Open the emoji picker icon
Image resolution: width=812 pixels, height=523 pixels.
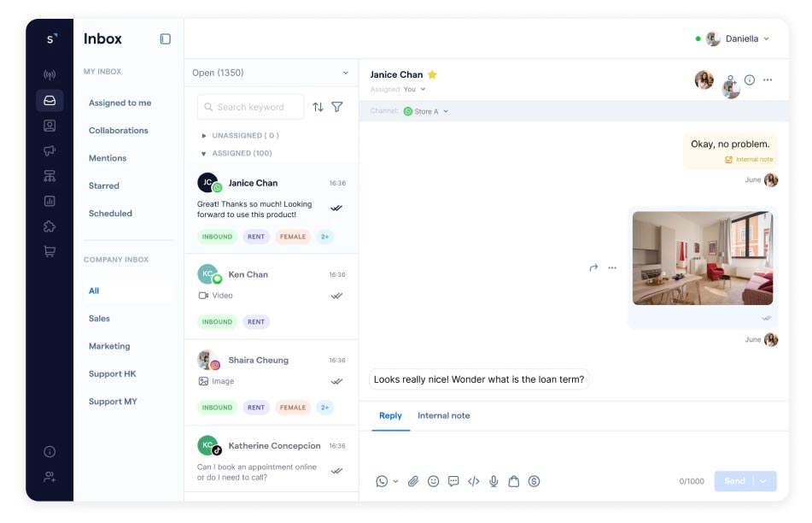433,481
